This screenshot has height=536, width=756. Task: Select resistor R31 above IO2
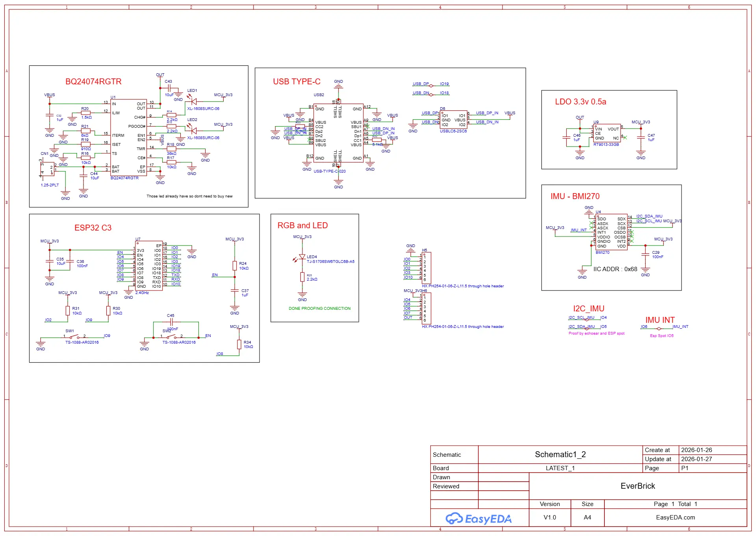tap(68, 311)
